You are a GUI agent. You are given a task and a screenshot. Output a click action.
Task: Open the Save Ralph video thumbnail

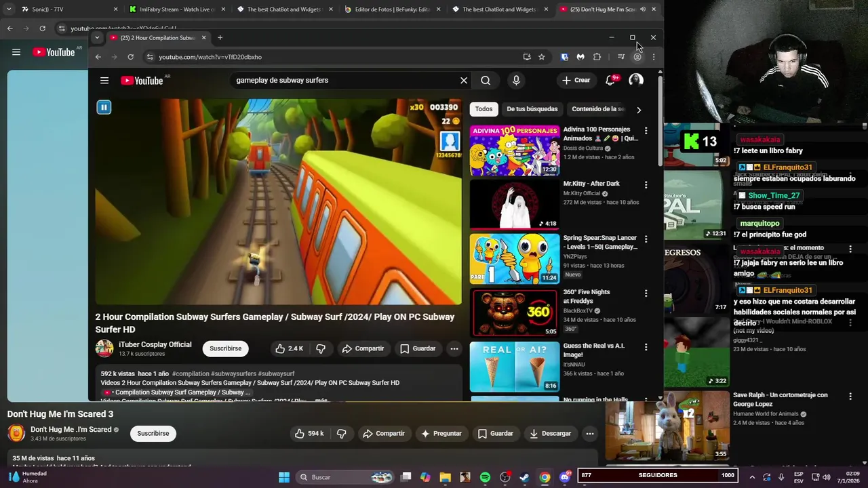tap(667, 426)
